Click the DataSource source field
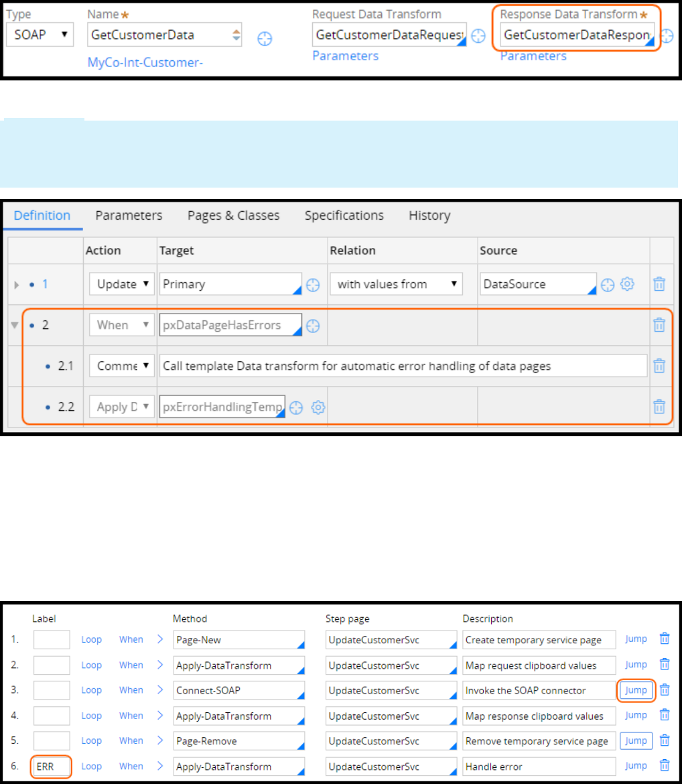682x784 pixels. coord(538,284)
